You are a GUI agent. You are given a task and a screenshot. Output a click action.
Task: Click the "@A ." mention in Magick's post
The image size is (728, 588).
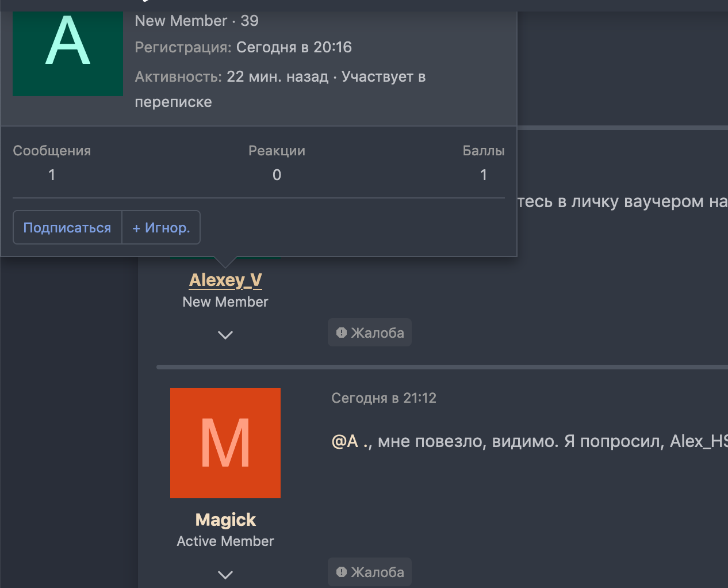click(350, 441)
